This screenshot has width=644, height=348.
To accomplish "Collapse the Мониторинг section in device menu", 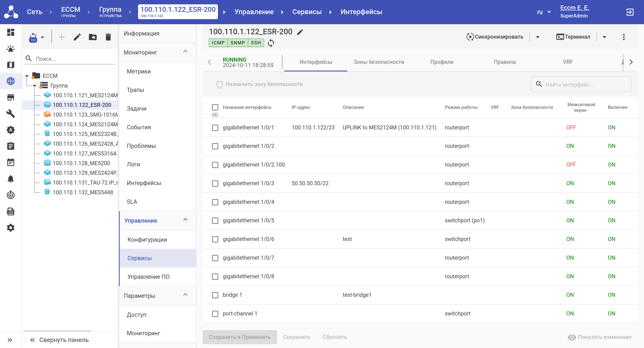I will [185, 52].
